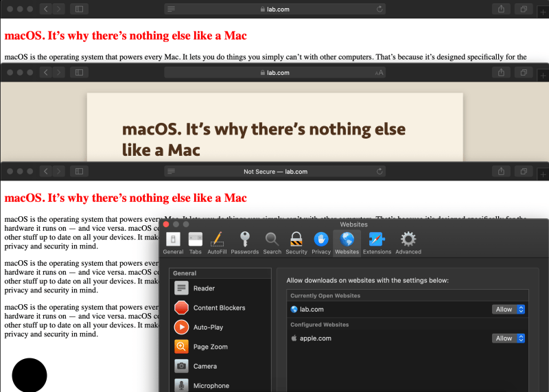Viewport: 549px width, 392px height.
Task: Show Reader view in top window address bar
Action: [171, 9]
